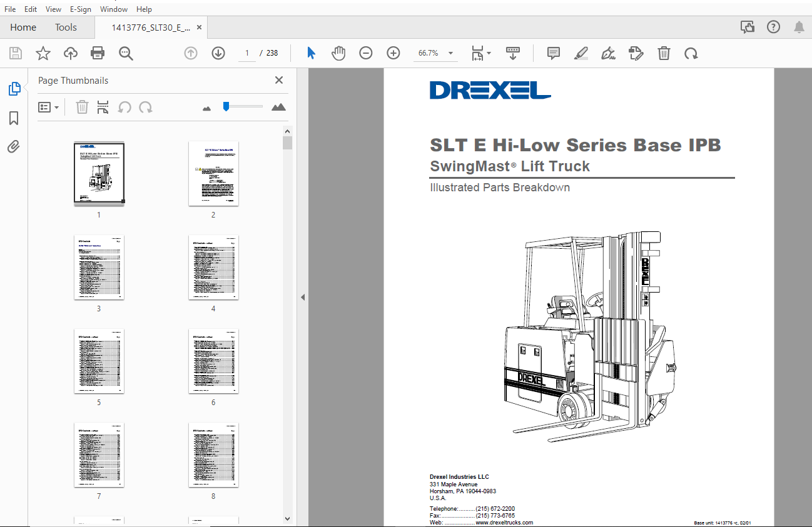Open the Sign document pen tool
This screenshot has width=812, height=527.
[608, 53]
